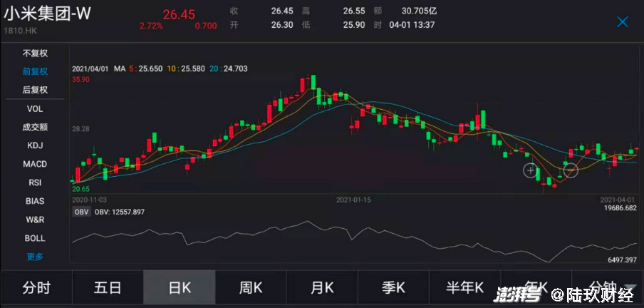The width and height of the screenshot is (644, 308).
Task: Select 后复权 price adjustment mode
Action: [35, 90]
